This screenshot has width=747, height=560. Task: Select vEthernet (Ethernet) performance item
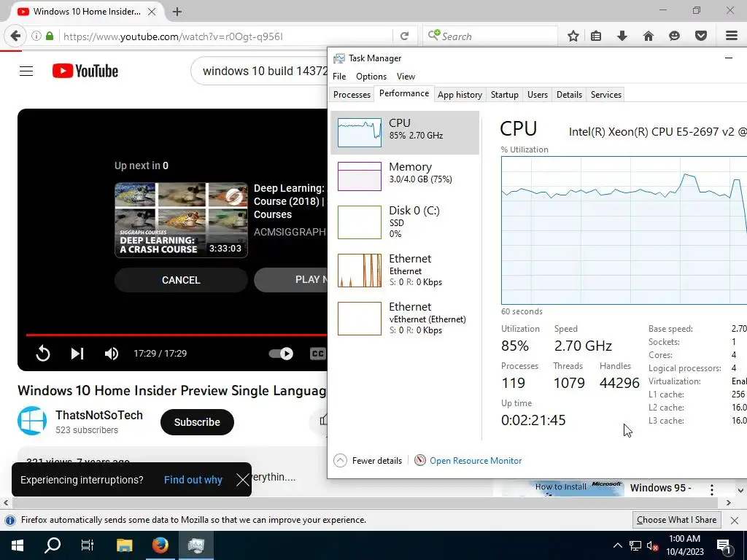pyautogui.click(x=405, y=318)
